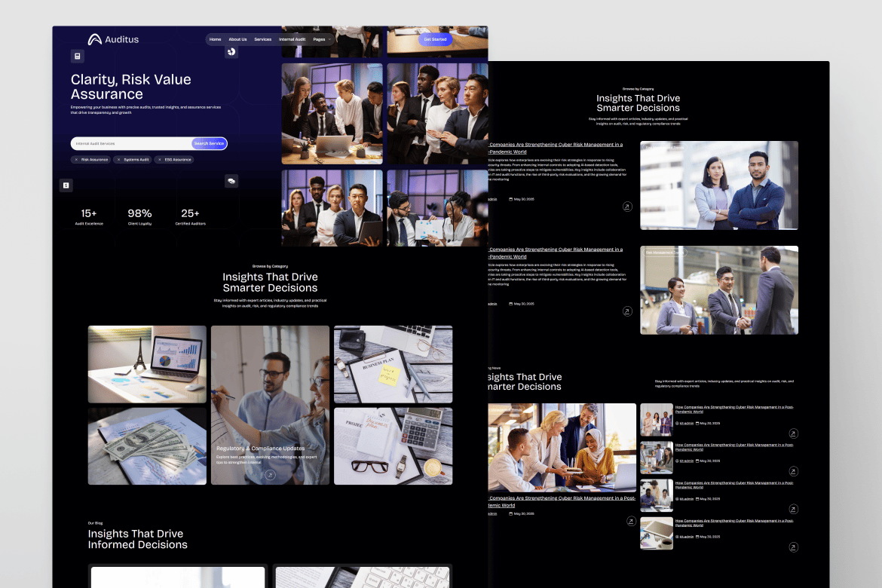The width and height of the screenshot is (882, 588).
Task: Click the Get Started button
Action: click(x=436, y=39)
